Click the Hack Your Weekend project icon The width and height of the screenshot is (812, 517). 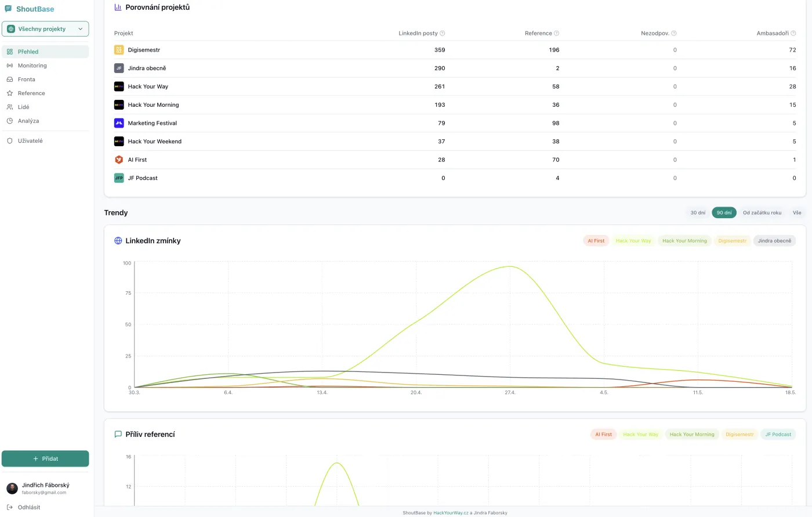click(x=119, y=142)
